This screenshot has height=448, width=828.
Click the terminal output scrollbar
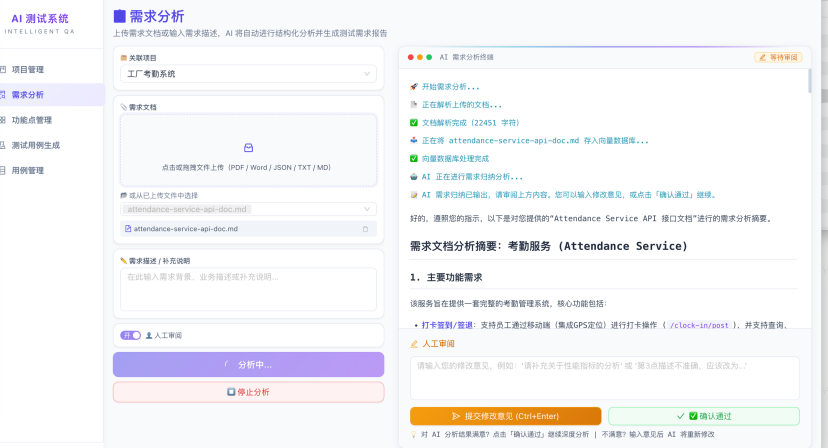tap(809, 81)
